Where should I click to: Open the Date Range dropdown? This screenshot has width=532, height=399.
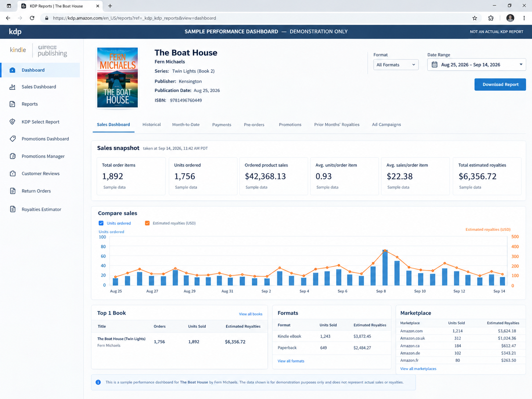[477, 65]
